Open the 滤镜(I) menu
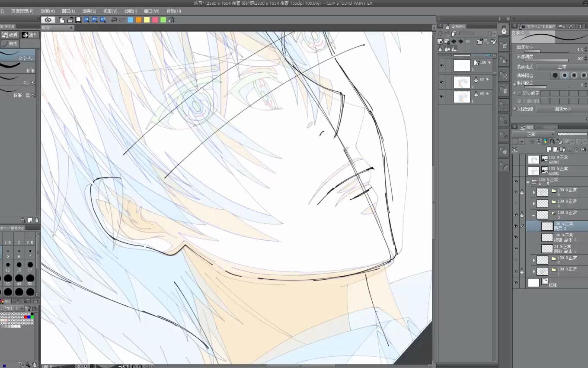This screenshot has height=368, width=588. [x=131, y=11]
